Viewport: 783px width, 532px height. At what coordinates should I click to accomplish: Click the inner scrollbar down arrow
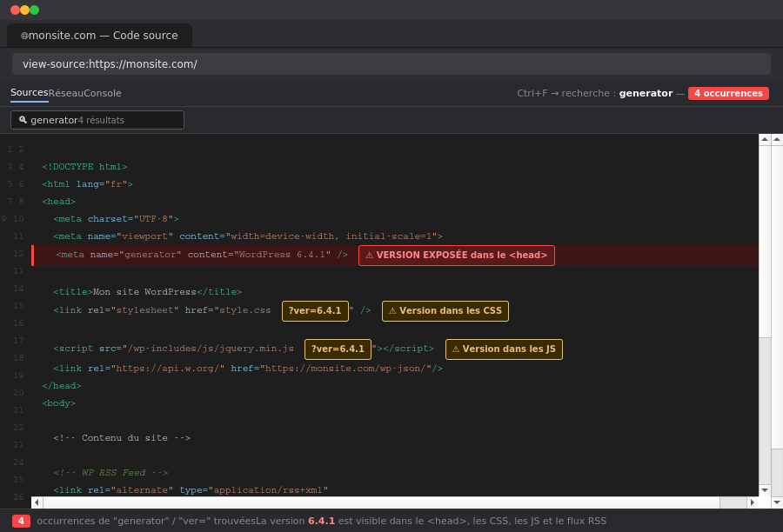coord(765,490)
